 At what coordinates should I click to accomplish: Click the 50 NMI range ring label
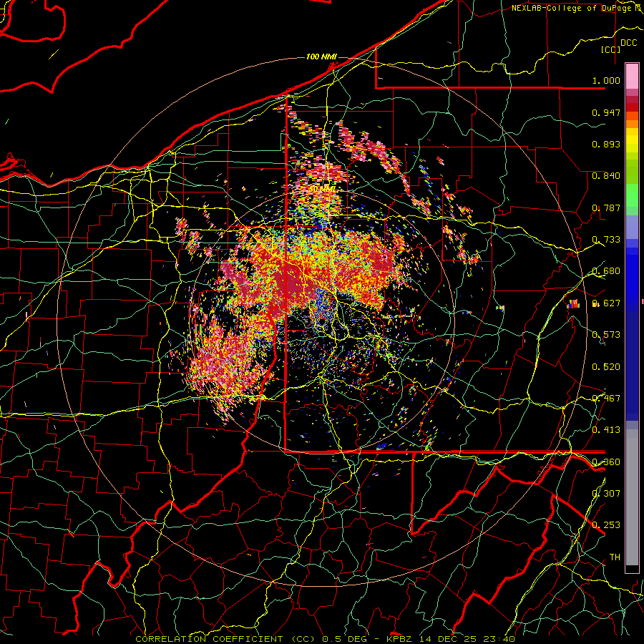tap(321, 189)
